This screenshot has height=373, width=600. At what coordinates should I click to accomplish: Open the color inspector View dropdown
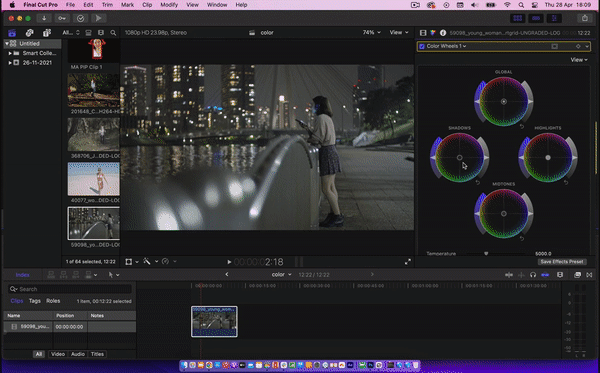pos(579,60)
